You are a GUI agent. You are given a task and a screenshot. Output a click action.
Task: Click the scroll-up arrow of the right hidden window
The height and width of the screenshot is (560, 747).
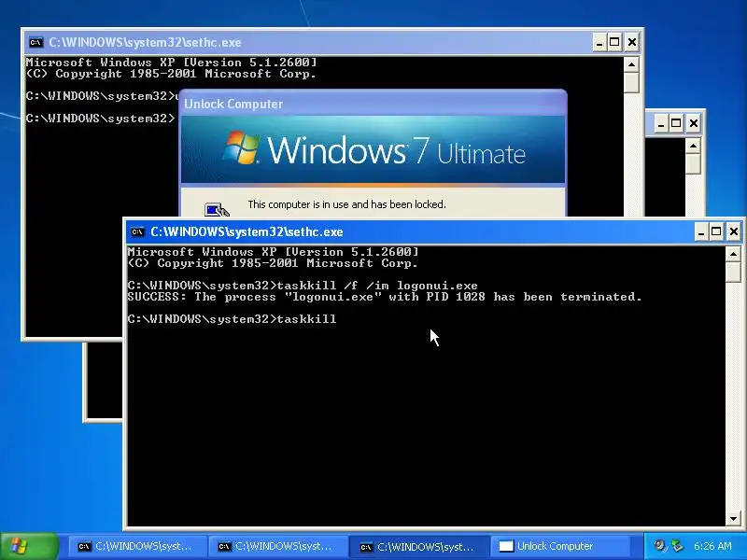click(x=693, y=146)
